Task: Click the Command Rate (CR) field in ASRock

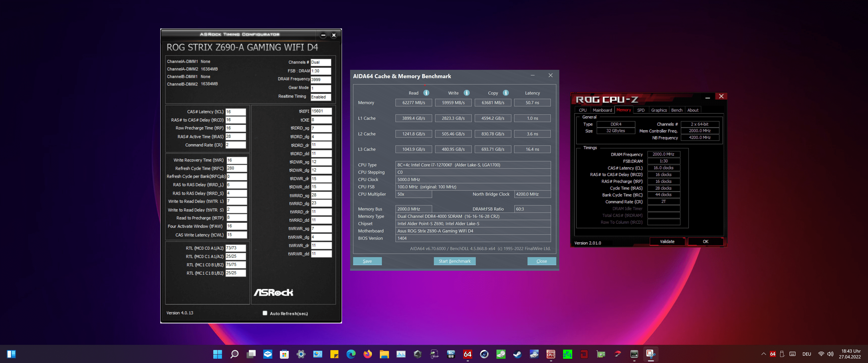Action: pos(235,145)
